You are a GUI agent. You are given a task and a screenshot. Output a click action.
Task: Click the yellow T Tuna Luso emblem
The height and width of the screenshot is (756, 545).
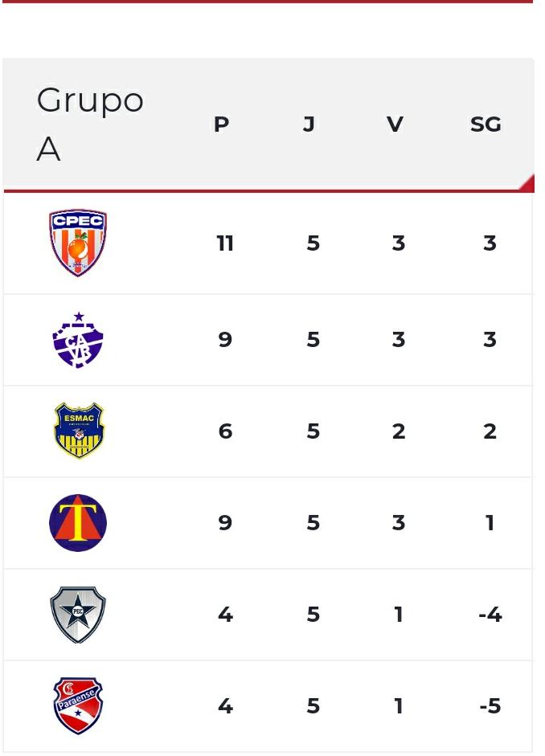(78, 523)
